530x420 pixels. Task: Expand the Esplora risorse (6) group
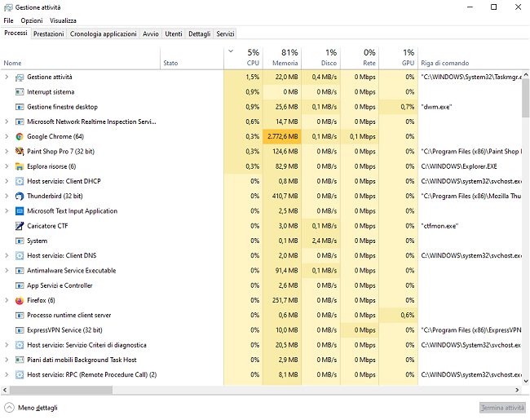coord(7,166)
